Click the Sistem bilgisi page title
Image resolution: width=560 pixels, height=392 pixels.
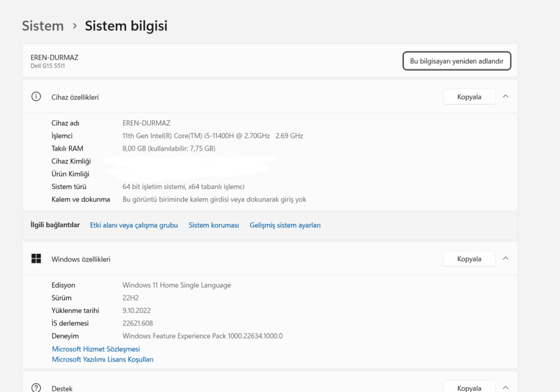[126, 26]
